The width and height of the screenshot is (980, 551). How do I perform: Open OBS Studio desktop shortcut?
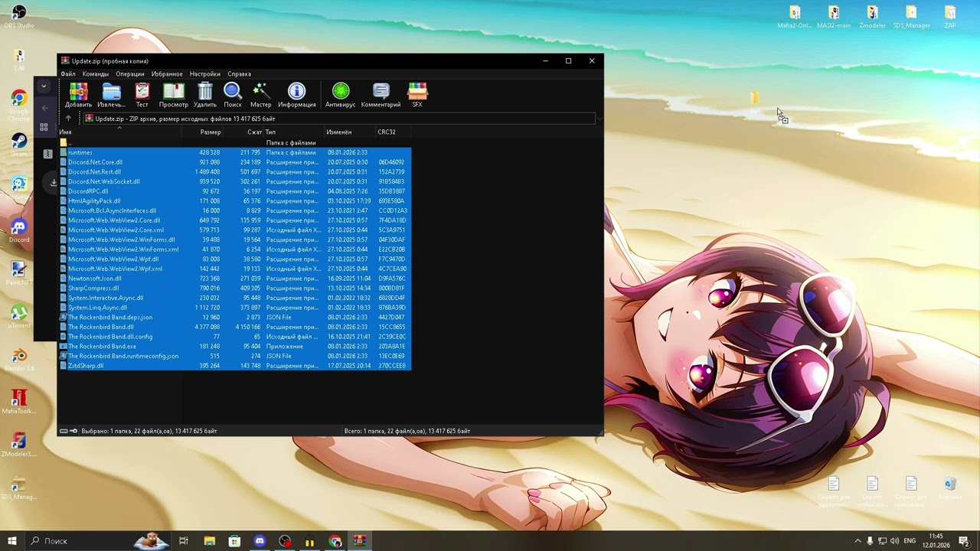click(x=19, y=15)
